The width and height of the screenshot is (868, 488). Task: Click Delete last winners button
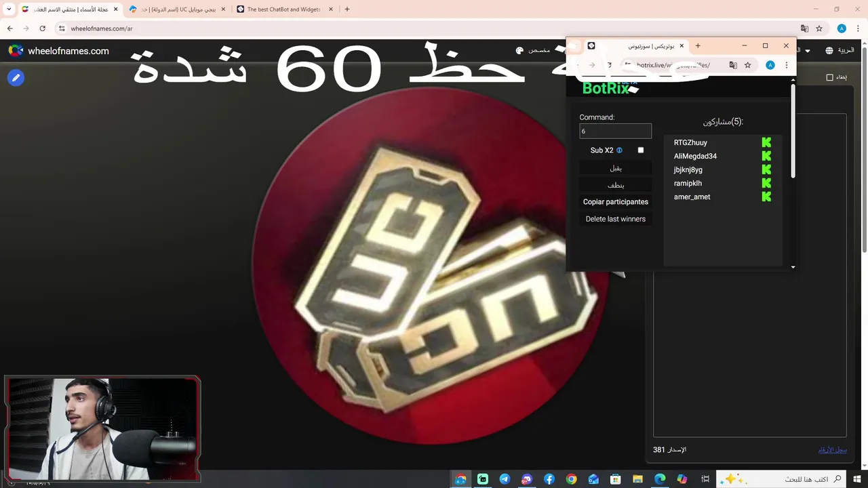pos(616,219)
